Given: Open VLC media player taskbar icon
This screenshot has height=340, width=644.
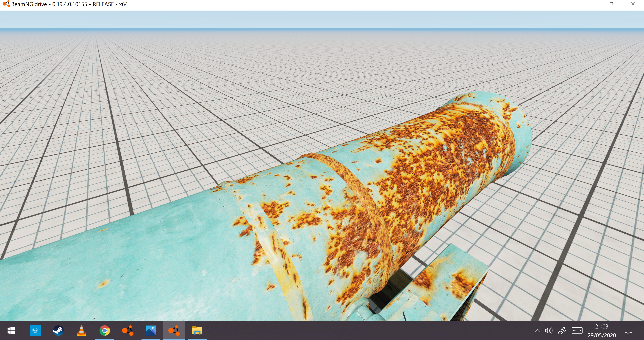Looking at the screenshot, I should 81,331.
